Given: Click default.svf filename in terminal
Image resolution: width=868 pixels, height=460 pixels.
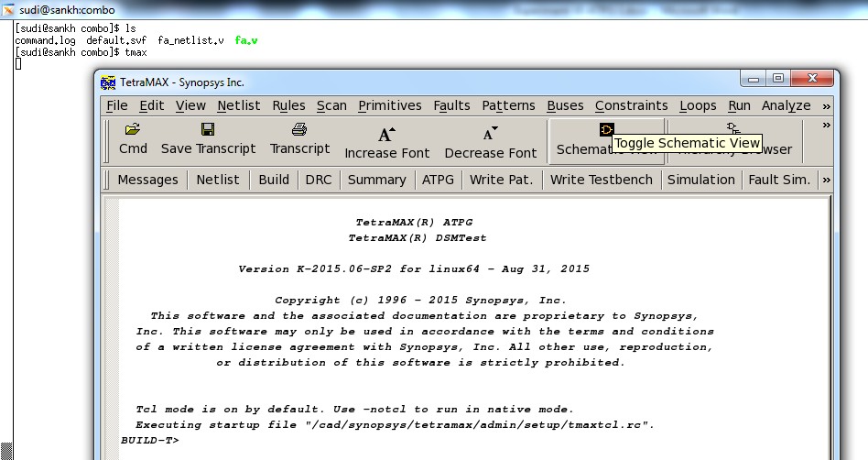Looking at the screenshot, I should pyautogui.click(x=116, y=40).
